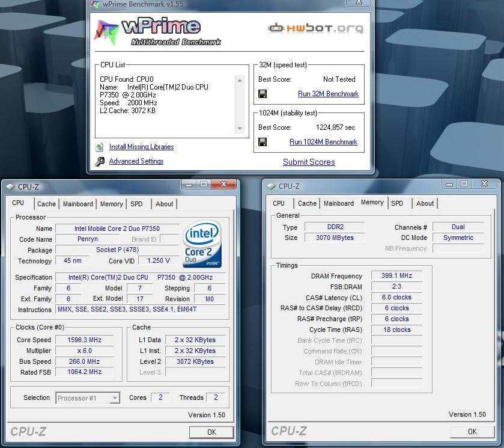
Task: Click the Cycle Time value 18 clocks
Action: click(396, 330)
